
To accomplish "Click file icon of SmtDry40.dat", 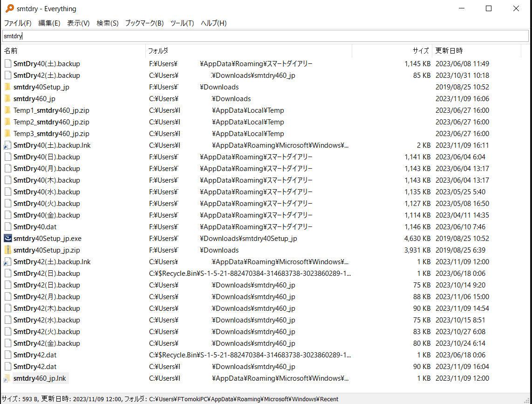I will click(x=8, y=227).
